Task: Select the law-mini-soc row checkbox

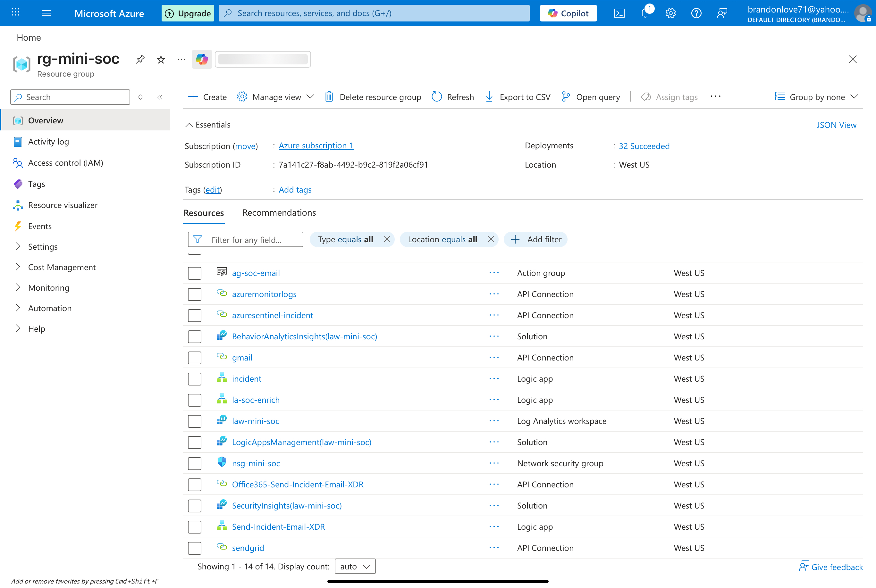Action: [195, 421]
